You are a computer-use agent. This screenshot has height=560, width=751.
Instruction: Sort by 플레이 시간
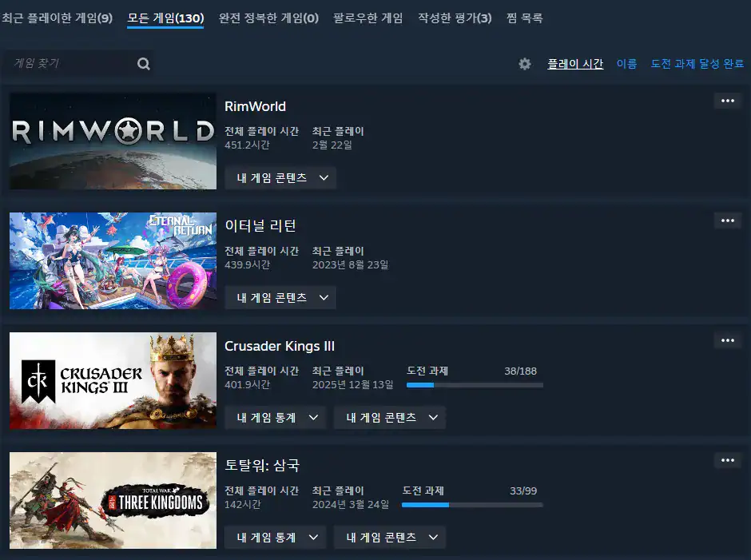click(575, 64)
